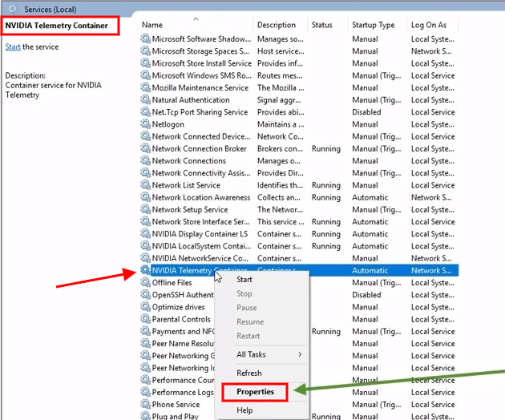The height and width of the screenshot is (420, 505).
Task: Click the Services (Local) magnifier icon
Action: click(13, 8)
